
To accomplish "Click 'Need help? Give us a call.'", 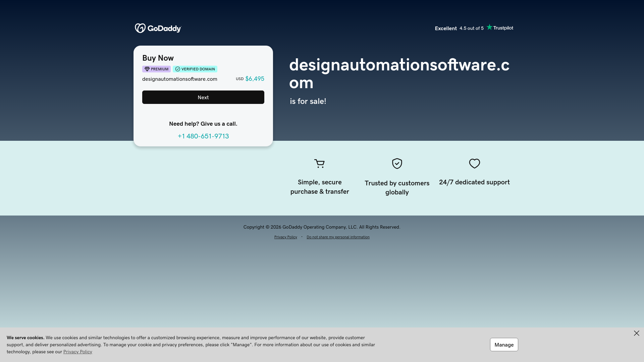I will pyautogui.click(x=203, y=124).
